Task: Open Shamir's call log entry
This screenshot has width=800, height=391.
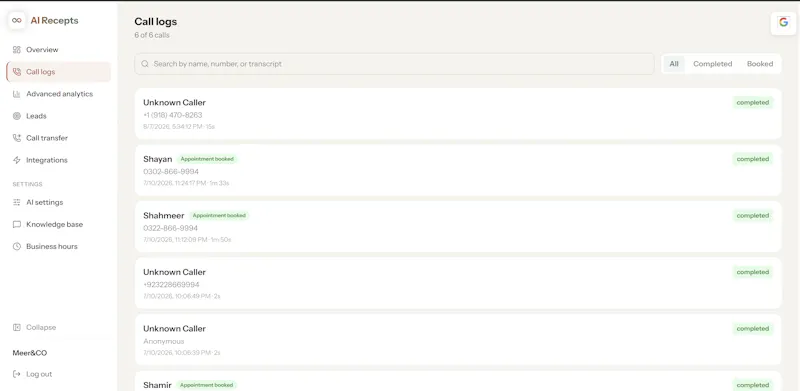Action: [458, 381]
